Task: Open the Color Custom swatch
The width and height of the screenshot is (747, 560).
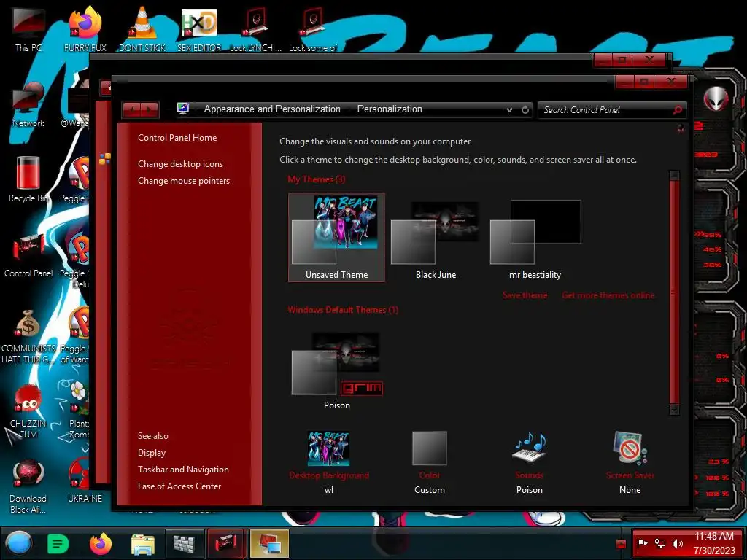Action: [429, 463]
